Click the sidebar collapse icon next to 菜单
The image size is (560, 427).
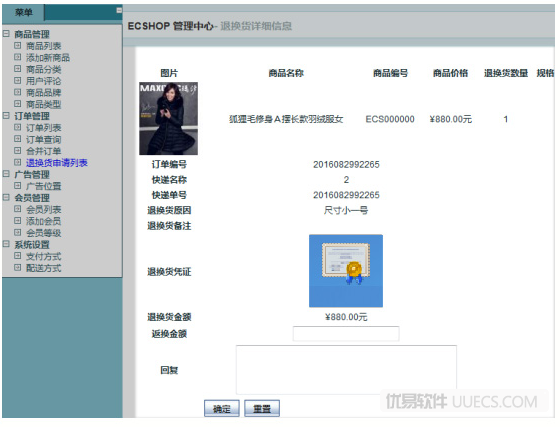coord(119,10)
